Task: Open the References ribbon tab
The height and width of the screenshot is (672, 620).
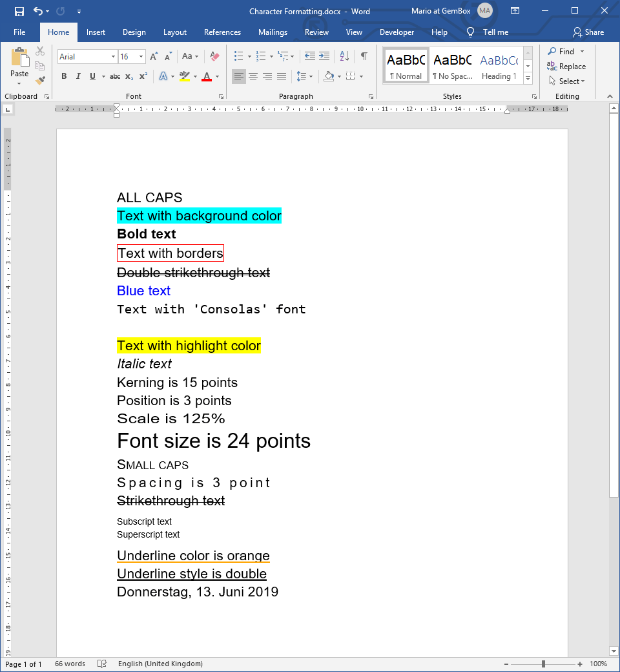Action: (x=222, y=32)
